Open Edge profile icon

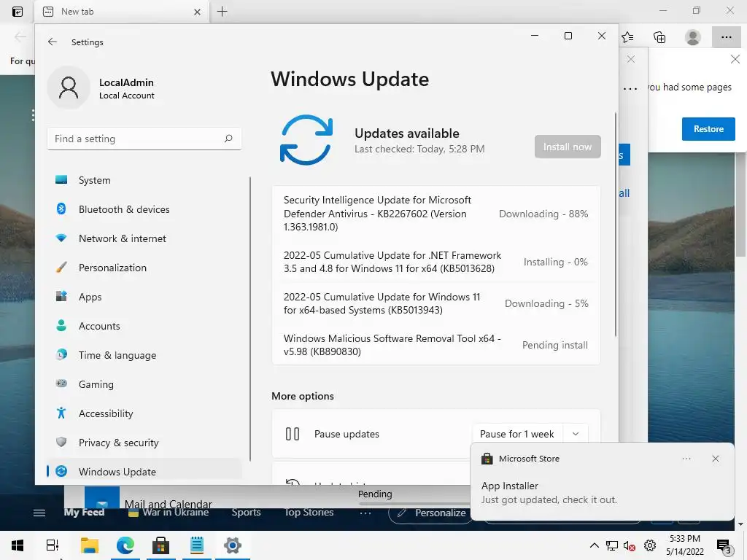693,37
